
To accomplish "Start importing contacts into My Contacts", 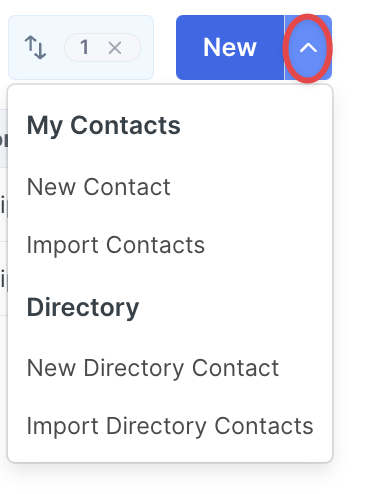I will click(116, 245).
